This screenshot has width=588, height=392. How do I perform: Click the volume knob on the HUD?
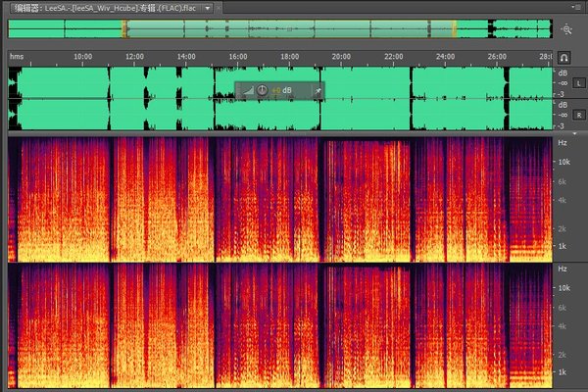[x=262, y=91]
